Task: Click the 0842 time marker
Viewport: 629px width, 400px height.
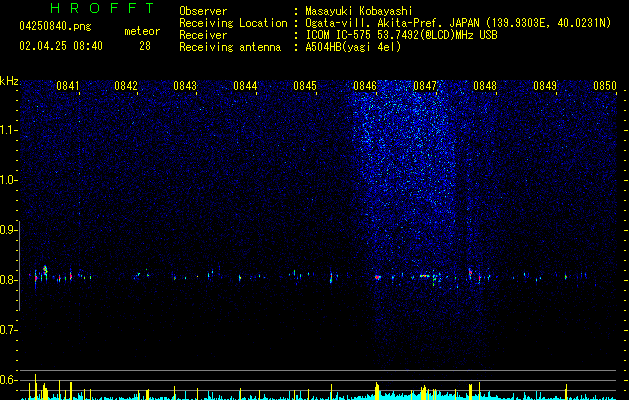Action: [x=126, y=86]
